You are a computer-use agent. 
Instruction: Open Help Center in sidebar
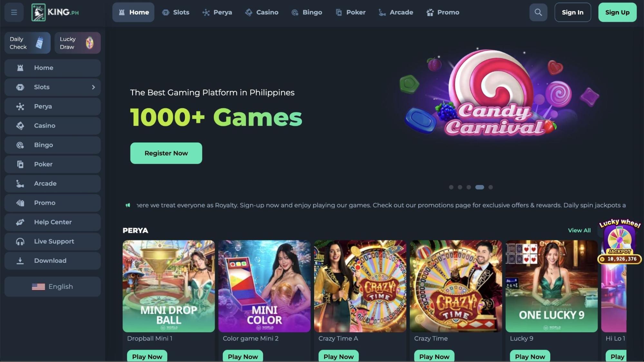click(x=53, y=222)
